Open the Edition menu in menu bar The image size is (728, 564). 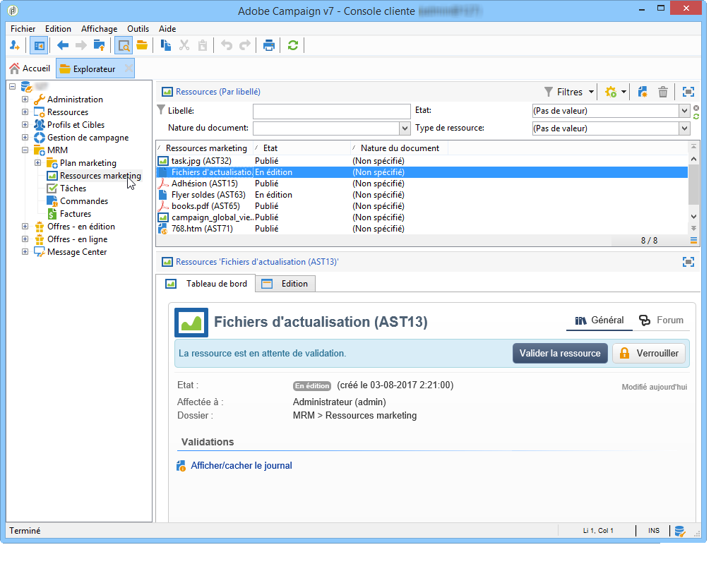click(x=58, y=29)
